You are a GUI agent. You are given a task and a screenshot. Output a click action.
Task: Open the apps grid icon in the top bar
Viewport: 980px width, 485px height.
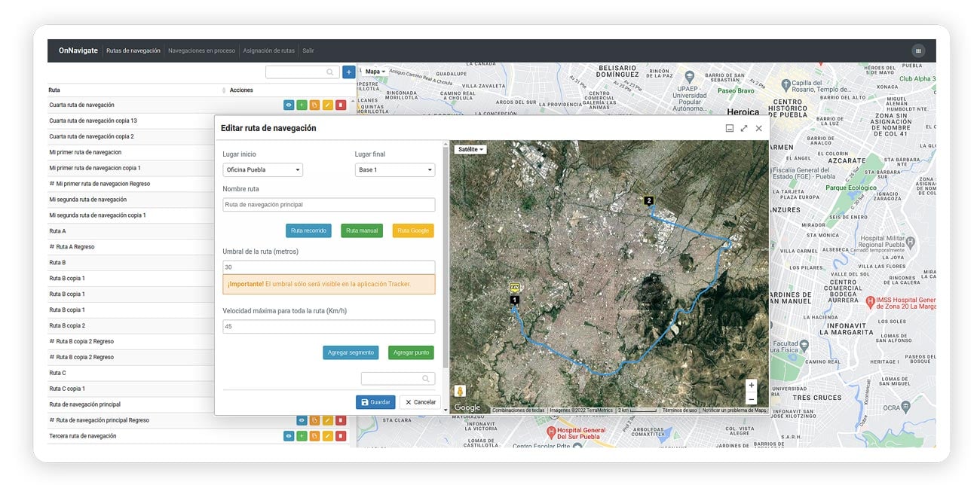[917, 50]
